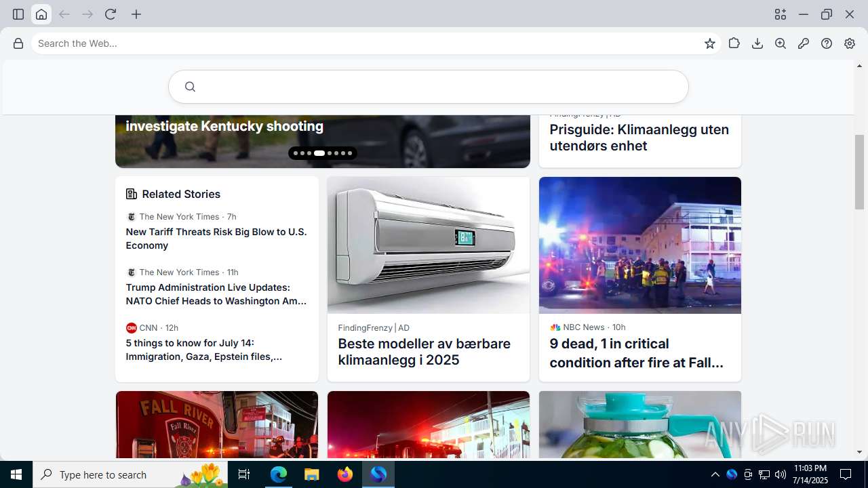Open '9 dead, 1 in critical condition' story
The image size is (868, 488).
point(637,353)
